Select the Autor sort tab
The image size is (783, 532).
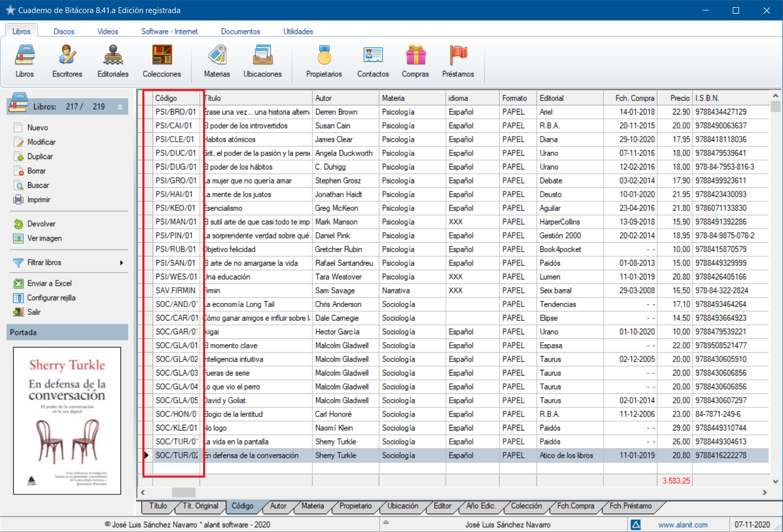click(278, 506)
